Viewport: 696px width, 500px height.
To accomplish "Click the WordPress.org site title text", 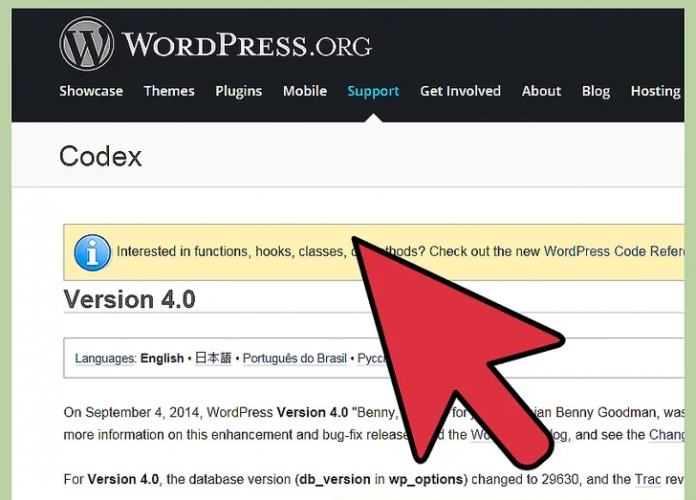I will point(246,45).
